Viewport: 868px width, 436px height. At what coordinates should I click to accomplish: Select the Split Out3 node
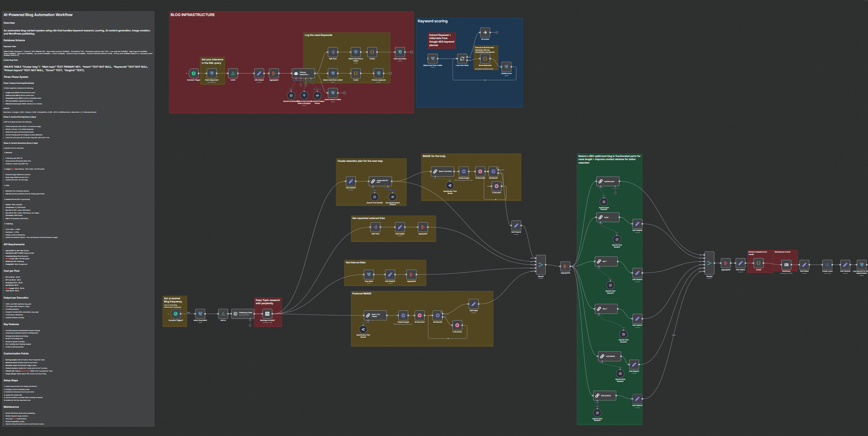pyautogui.click(x=333, y=52)
